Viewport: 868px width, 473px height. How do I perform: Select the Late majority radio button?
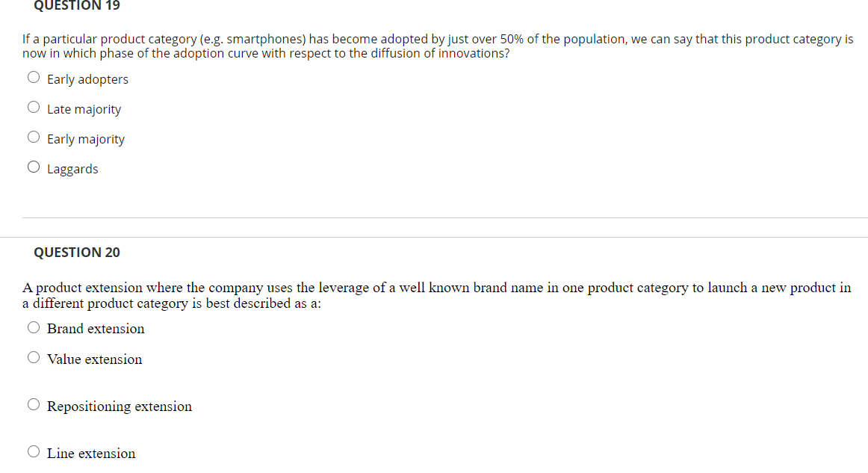(x=34, y=106)
